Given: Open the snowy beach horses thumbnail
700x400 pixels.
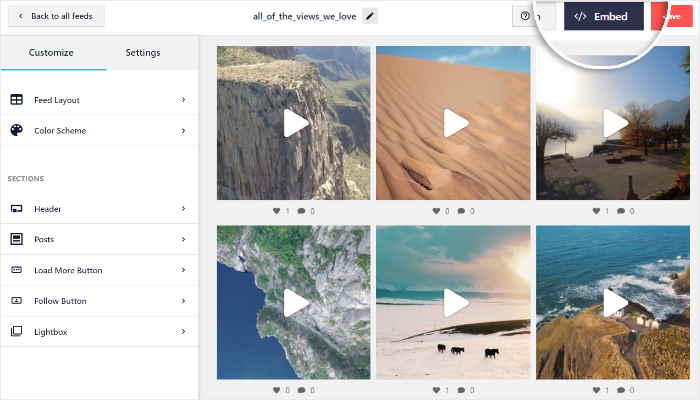Looking at the screenshot, I should tap(453, 302).
